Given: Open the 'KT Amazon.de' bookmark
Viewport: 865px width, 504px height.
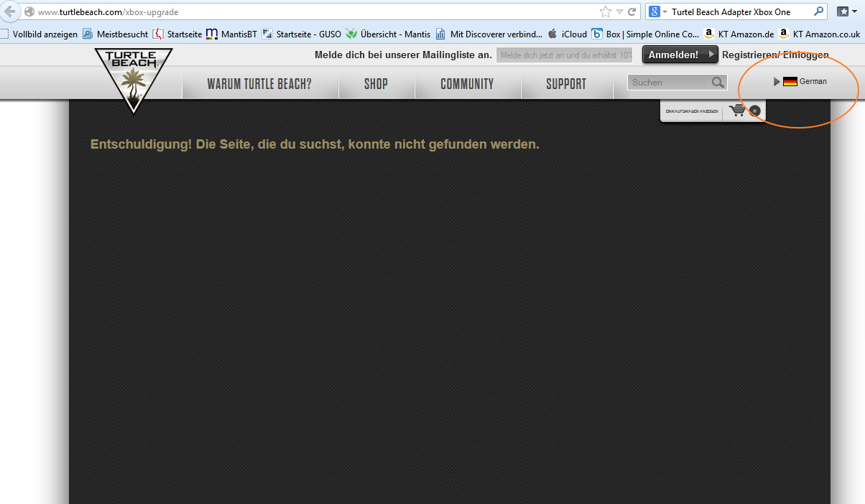Looking at the screenshot, I should tap(739, 34).
